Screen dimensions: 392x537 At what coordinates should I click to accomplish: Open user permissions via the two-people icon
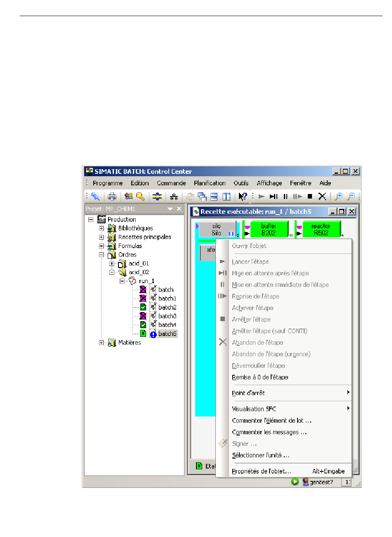(129, 196)
